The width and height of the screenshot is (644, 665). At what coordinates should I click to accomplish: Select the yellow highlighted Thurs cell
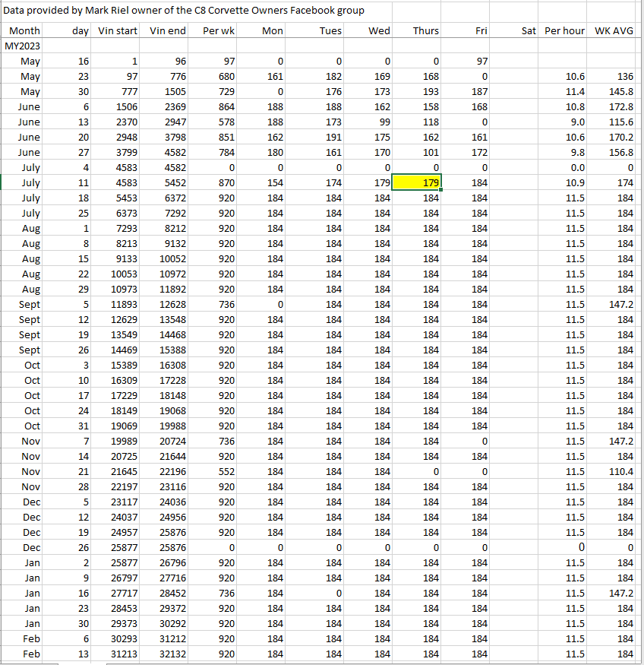click(x=416, y=182)
